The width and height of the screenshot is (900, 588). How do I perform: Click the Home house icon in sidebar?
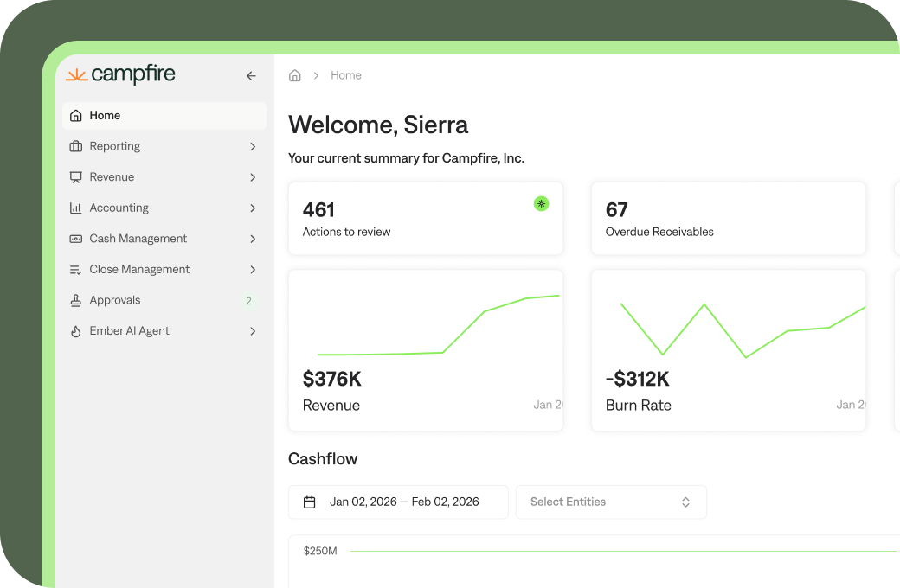pos(76,115)
